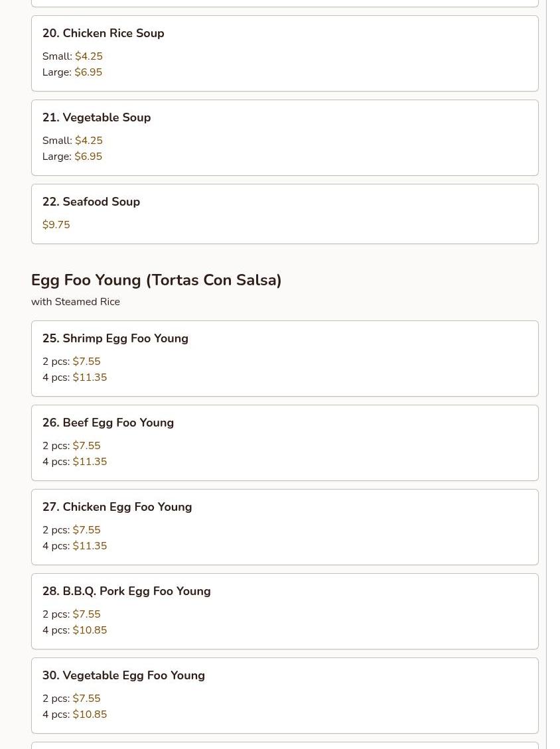
Task: Open the Vegetable Soup menu item
Action: (96, 117)
